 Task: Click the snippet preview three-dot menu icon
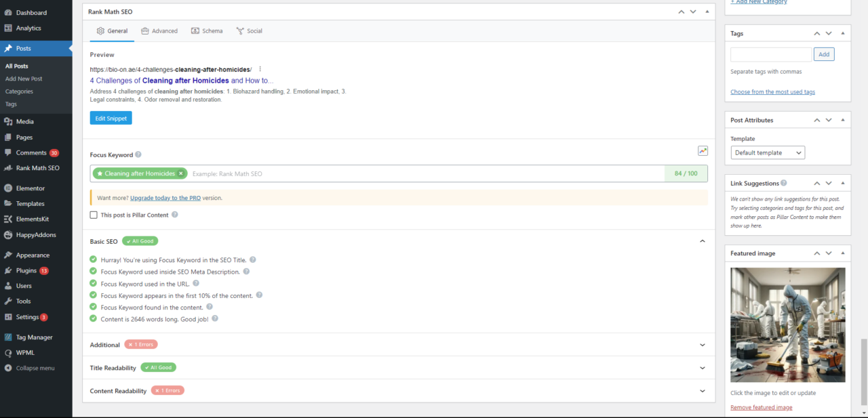tap(260, 69)
